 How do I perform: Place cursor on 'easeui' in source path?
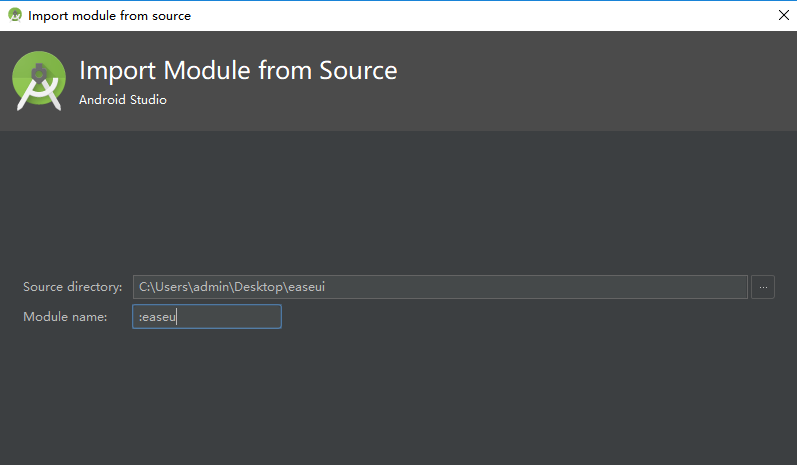[306, 287]
